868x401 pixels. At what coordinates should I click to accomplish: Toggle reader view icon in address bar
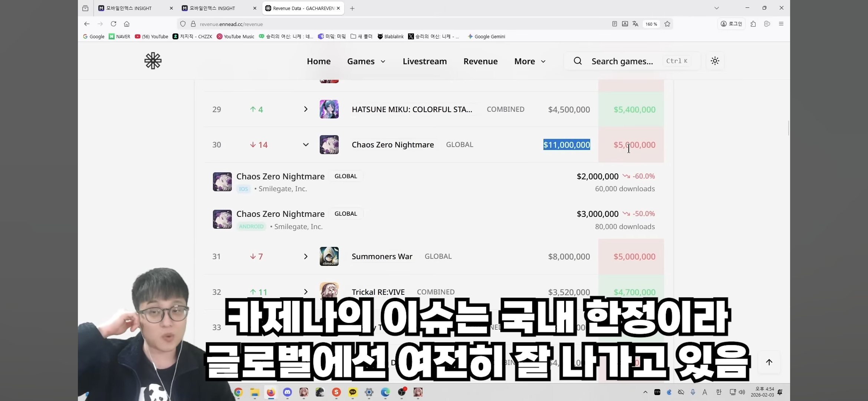(614, 24)
